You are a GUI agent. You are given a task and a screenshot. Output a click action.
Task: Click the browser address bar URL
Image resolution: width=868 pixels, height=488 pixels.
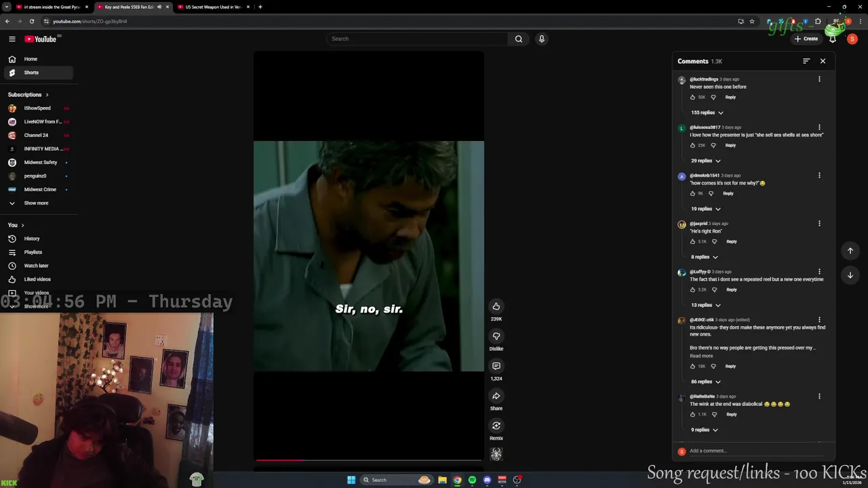pyautogui.click(x=90, y=21)
